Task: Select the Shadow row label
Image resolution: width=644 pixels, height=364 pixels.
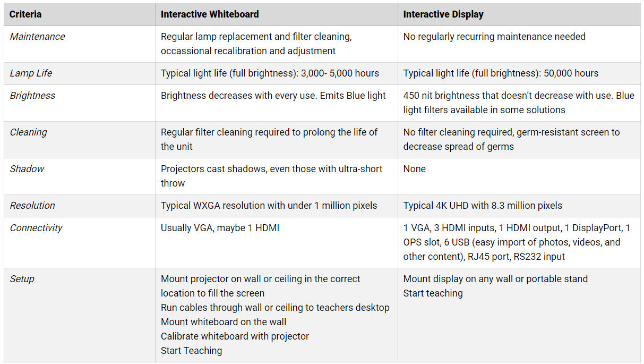Action: click(27, 169)
